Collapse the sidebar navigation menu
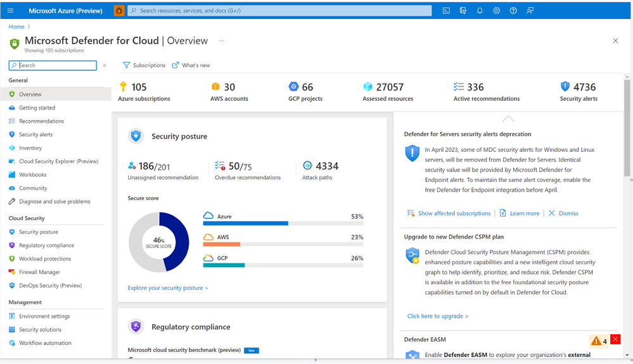Viewport: 633px width, 364px height. click(105, 65)
